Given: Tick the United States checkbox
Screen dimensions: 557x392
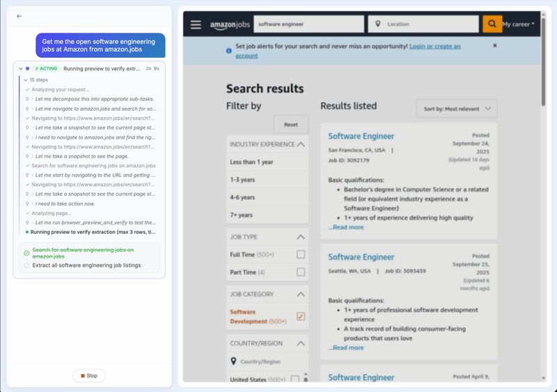Looking at the screenshot, I should 295,379.
